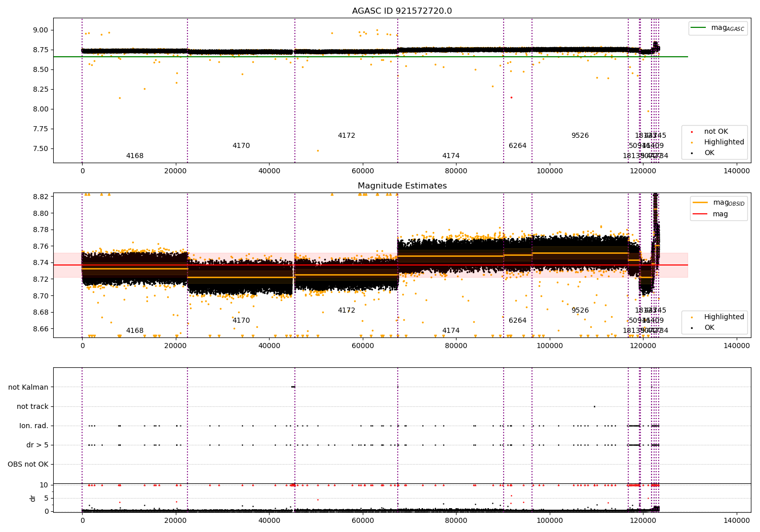Click the "8.82" tick on middle plot
760x532 pixels.
tap(41, 197)
